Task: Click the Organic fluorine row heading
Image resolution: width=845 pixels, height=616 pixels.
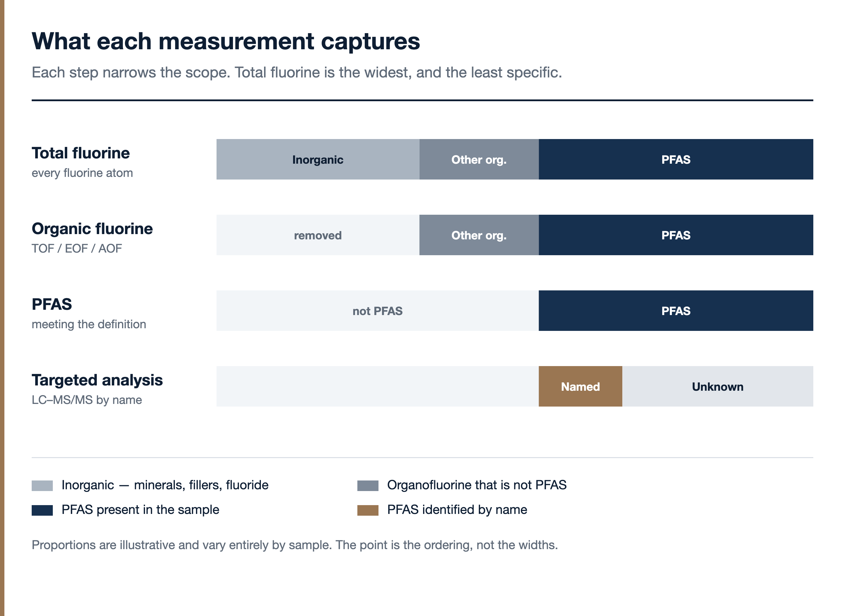Action: pyautogui.click(x=92, y=229)
